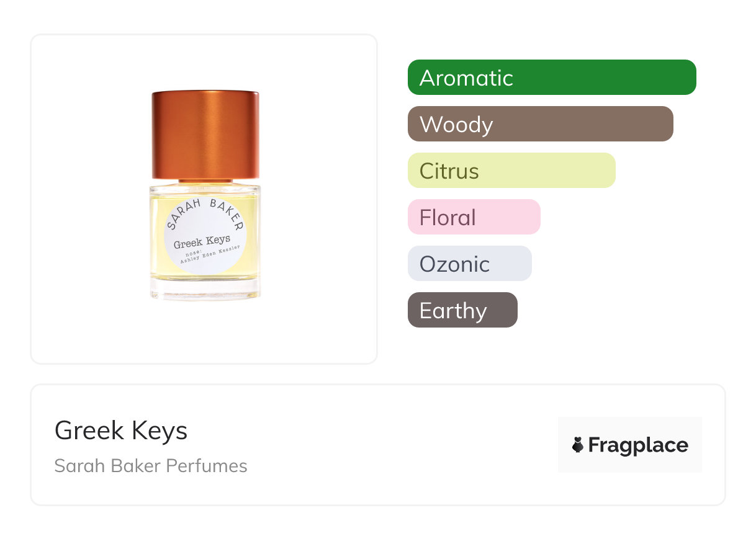Image resolution: width=756 pixels, height=536 pixels.
Task: Open the Sarah Baker Perfumes brand link
Action: 151,466
